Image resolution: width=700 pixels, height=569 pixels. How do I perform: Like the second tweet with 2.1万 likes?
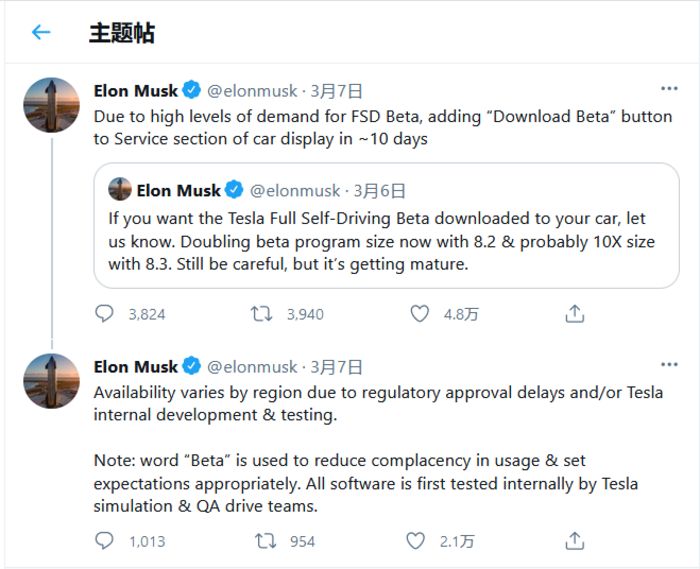(416, 541)
